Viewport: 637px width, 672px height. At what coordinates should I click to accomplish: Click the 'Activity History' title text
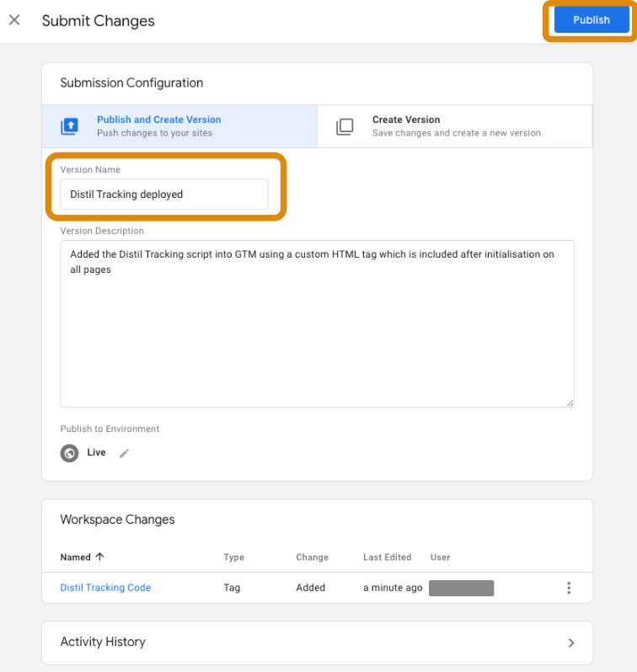point(103,642)
